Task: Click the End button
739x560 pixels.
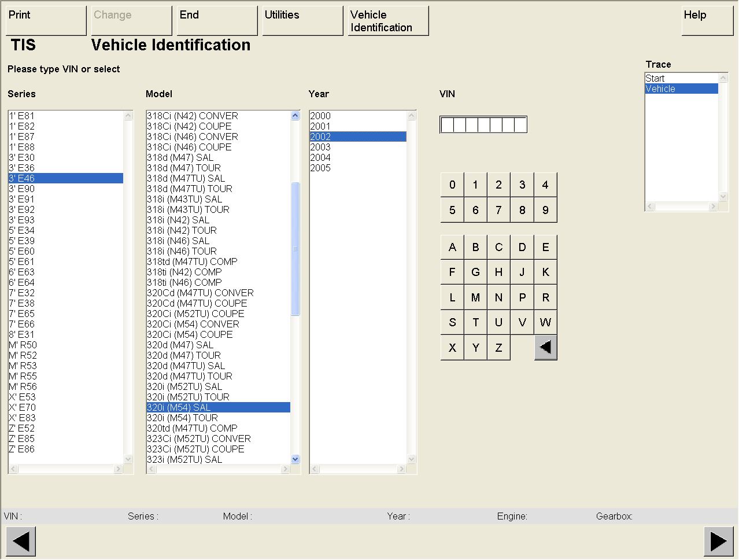Action: tap(217, 21)
